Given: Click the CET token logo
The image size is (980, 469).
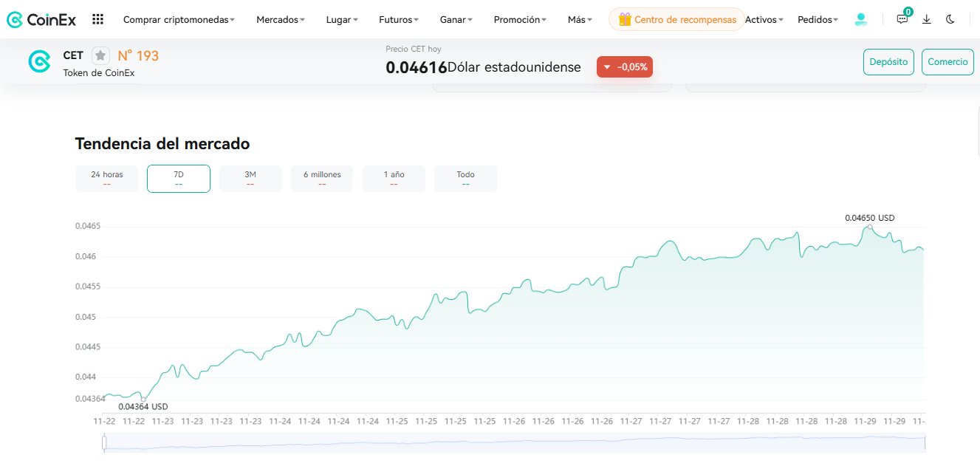Looking at the screenshot, I should tap(39, 61).
